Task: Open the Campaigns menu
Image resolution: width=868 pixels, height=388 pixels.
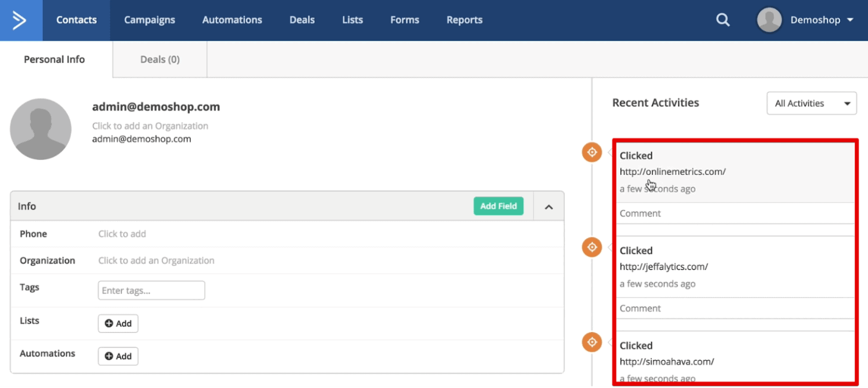Action: point(149,19)
